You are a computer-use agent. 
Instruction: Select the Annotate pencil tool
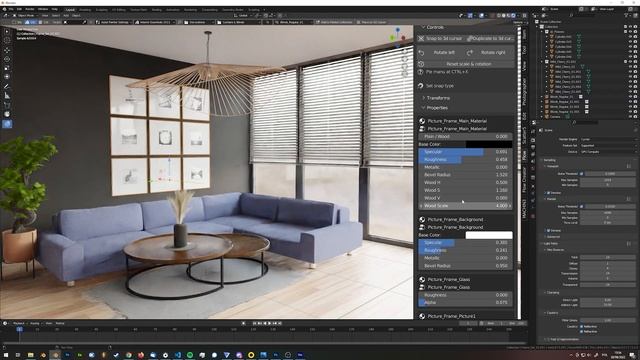[x=7, y=87]
